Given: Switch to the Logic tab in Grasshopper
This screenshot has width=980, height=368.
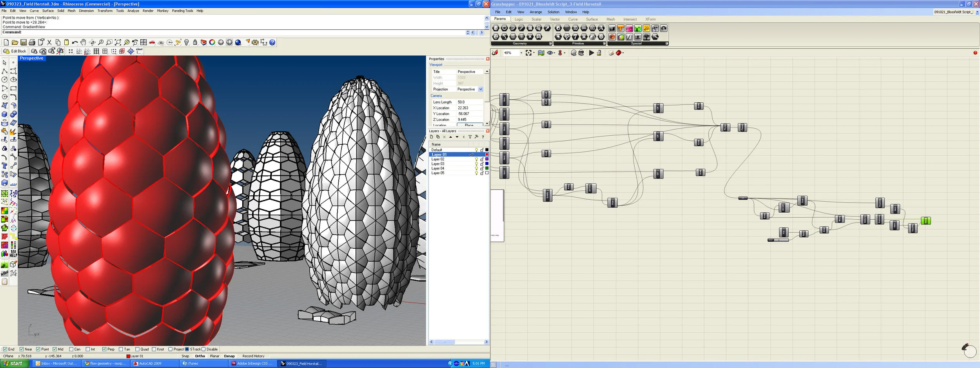Looking at the screenshot, I should [519, 19].
